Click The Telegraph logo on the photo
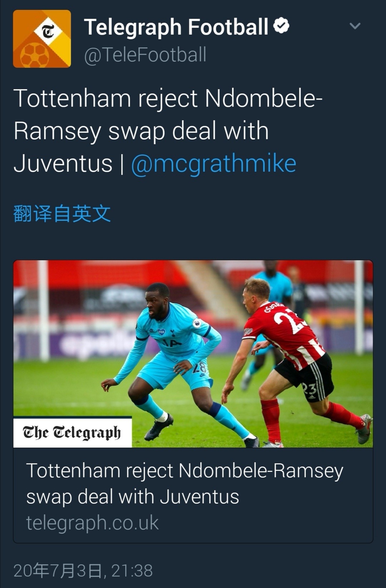 tap(73, 432)
